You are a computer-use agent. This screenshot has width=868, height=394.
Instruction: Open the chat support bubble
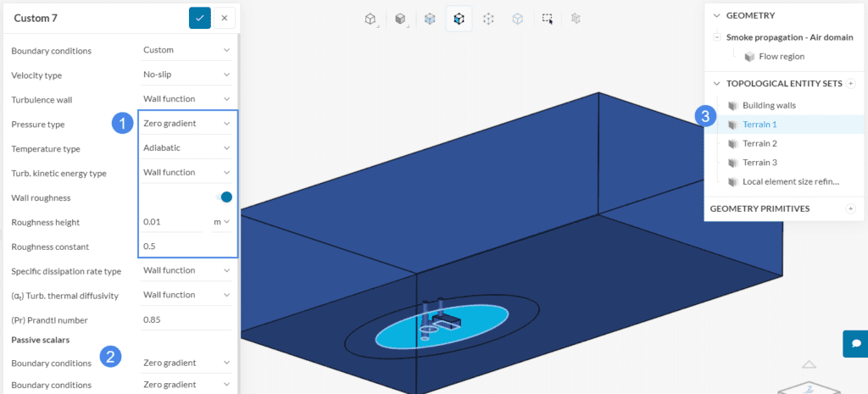tap(856, 344)
